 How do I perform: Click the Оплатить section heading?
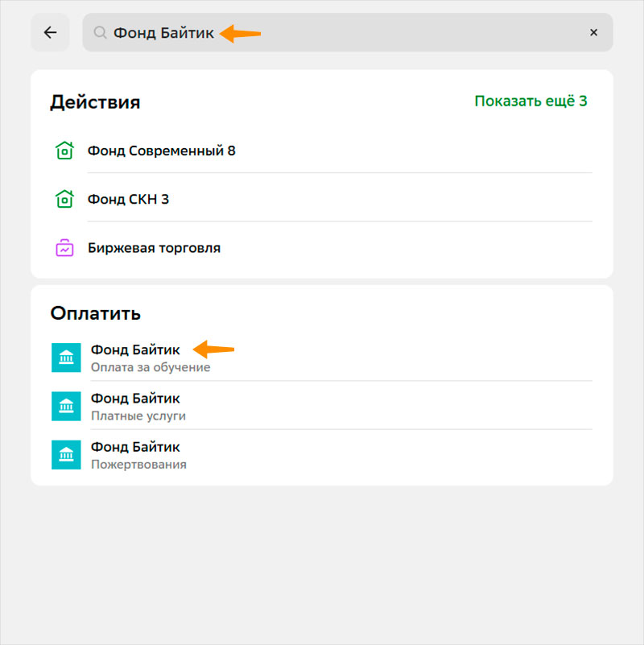coord(96,313)
